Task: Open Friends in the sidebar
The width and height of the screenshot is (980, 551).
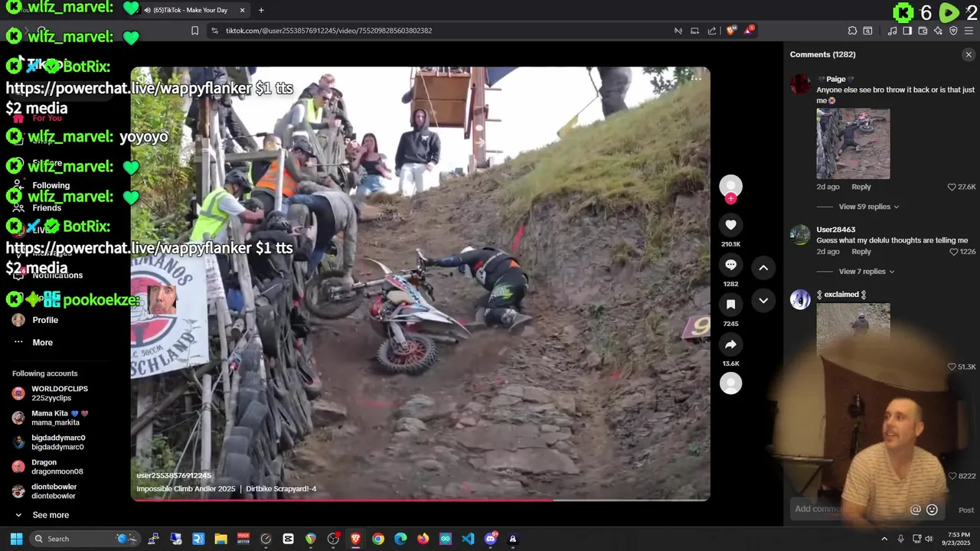Action: pos(47,208)
